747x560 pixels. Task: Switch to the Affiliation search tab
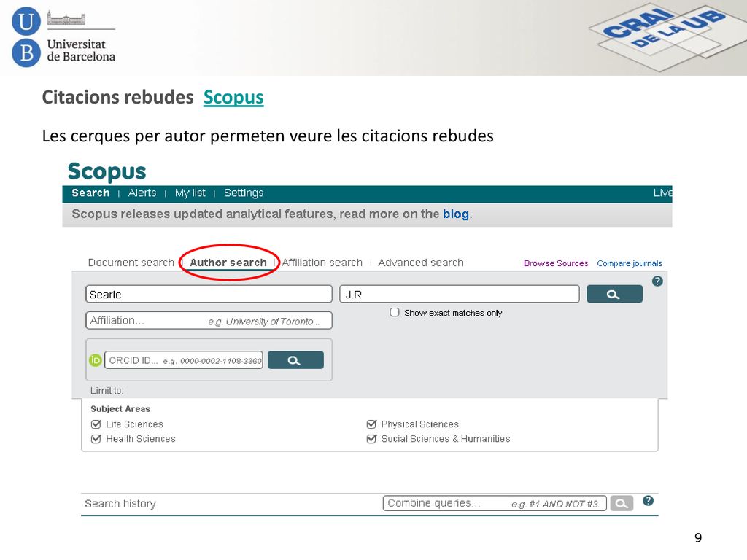322,262
